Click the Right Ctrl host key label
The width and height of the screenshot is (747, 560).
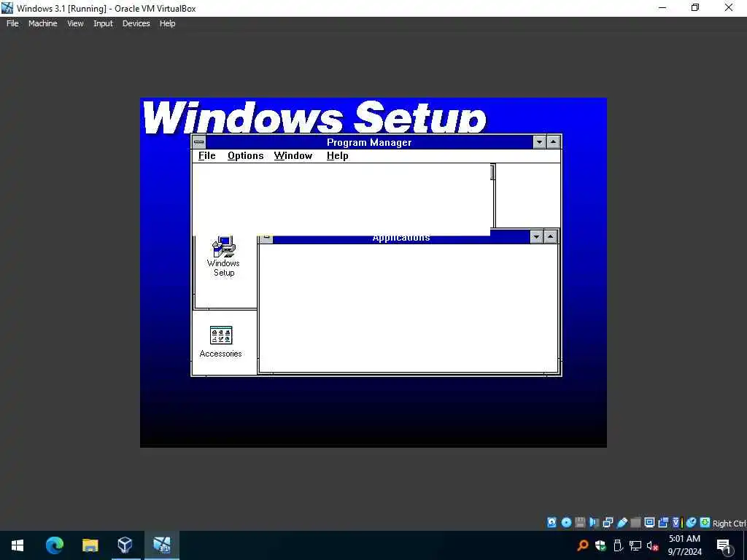click(729, 524)
